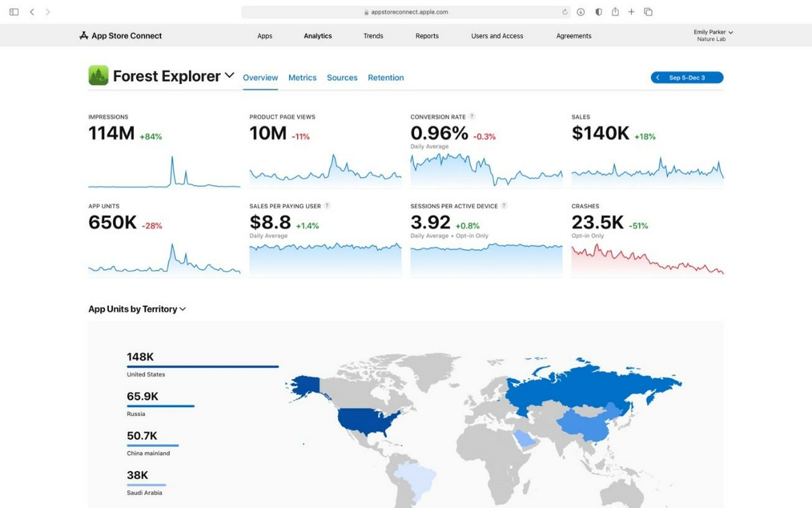The image size is (812, 508).
Task: Click the Safari address bar
Action: click(x=406, y=12)
